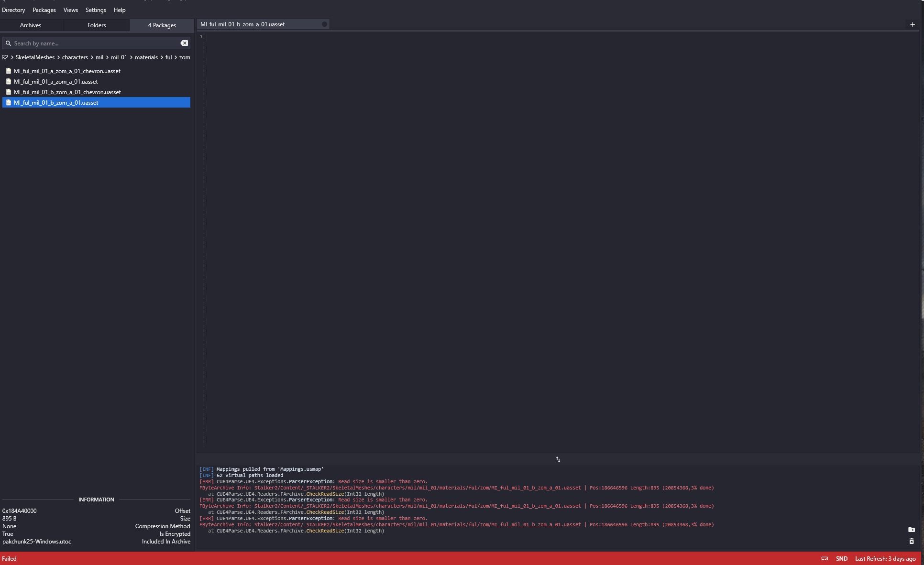Switch to the Archives tab

tap(31, 25)
